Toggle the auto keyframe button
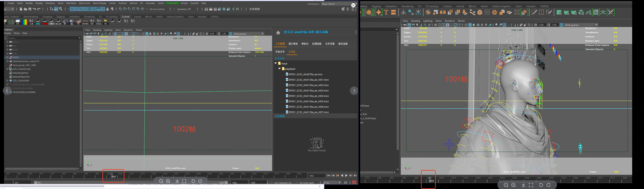 click(x=354, y=182)
